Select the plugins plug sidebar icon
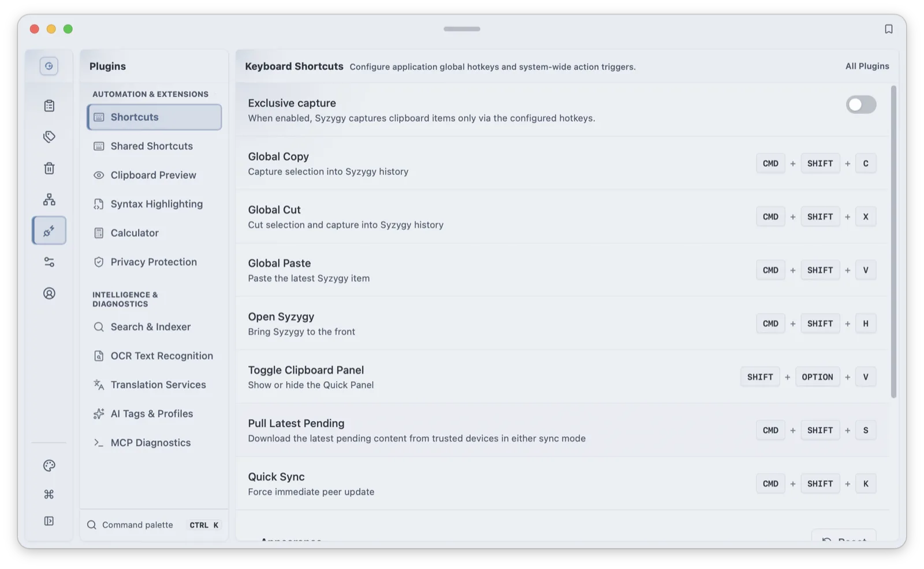924x569 pixels. [49, 230]
